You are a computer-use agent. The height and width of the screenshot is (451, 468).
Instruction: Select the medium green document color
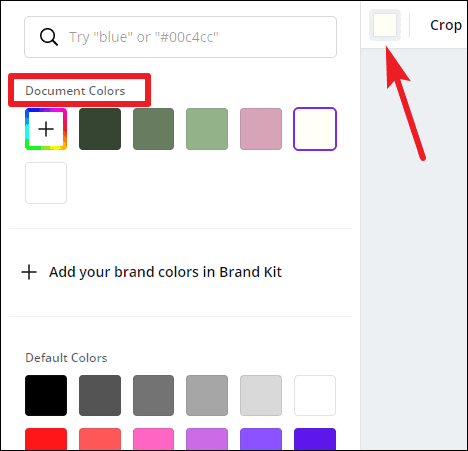click(153, 129)
